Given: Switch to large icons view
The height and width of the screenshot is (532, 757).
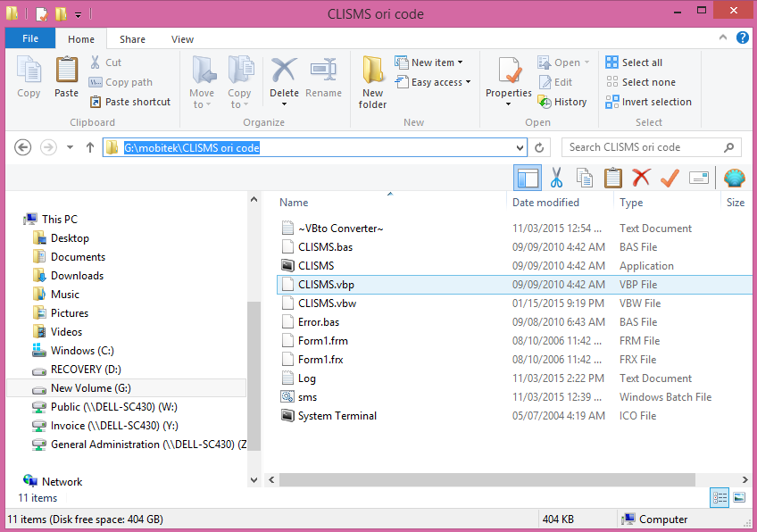Looking at the screenshot, I should pos(738,497).
